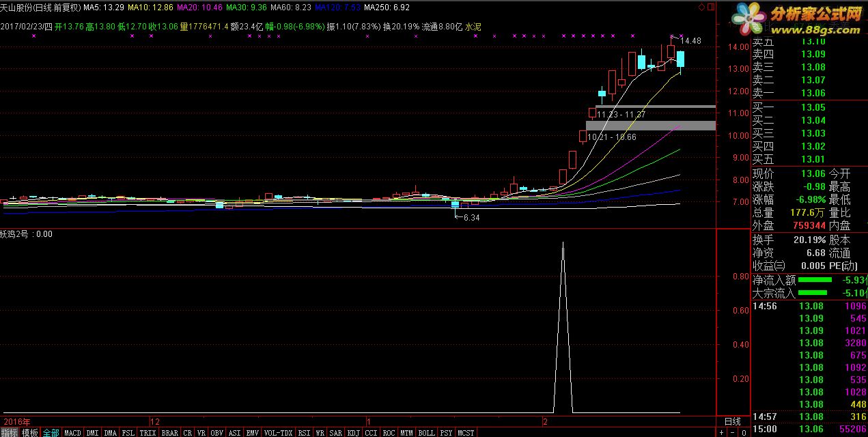
Task: Click the 0 reset zoom button
Action: tap(744, 433)
